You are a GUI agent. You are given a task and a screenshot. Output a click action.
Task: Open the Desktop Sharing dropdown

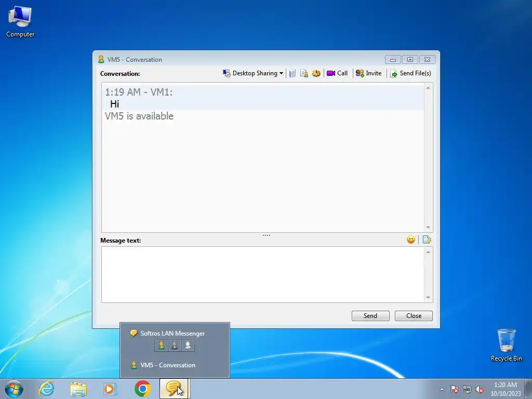[253, 73]
